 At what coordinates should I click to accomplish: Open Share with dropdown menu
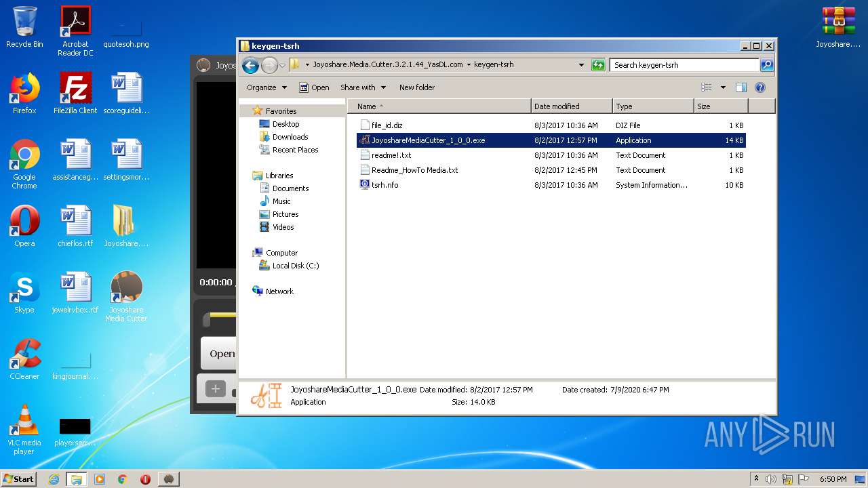[x=363, y=87]
